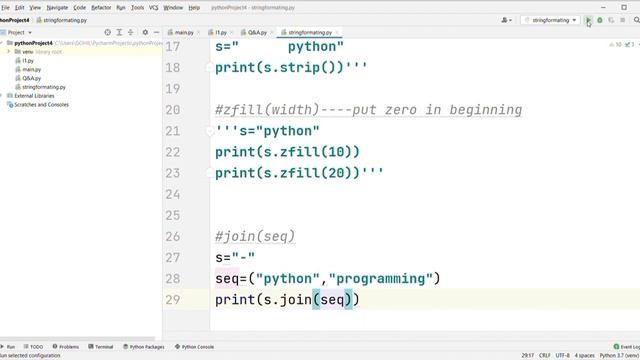Open the stringformating run configuration dropdown

coord(550,20)
